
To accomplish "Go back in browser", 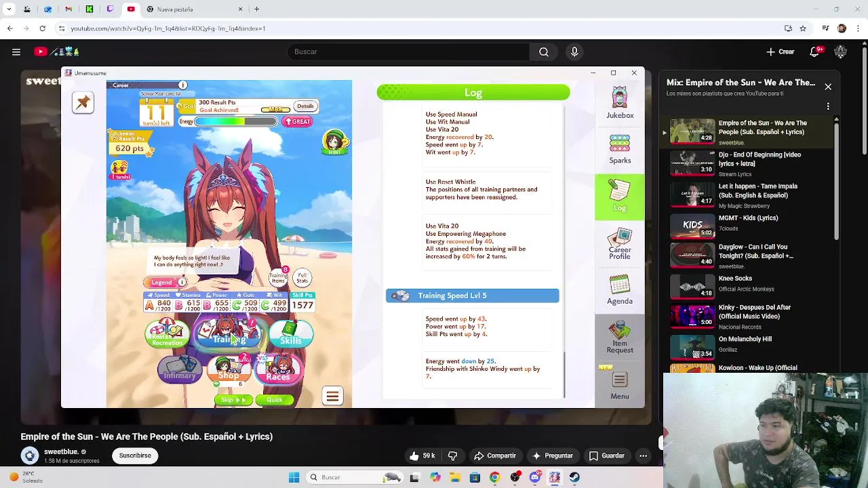I will point(9,28).
